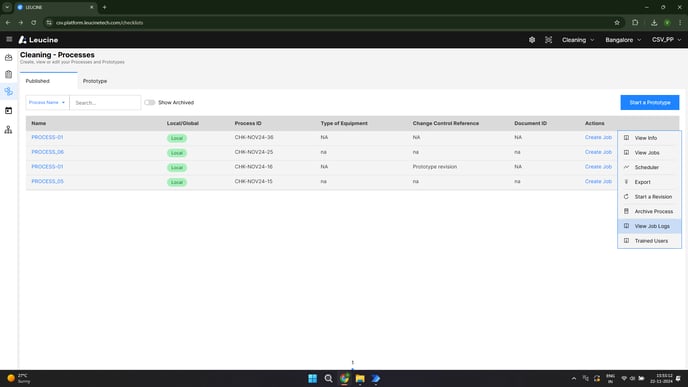This screenshot has height=387, width=688.
Task: Expand the Cleaning use-case dropdown
Action: [578, 40]
